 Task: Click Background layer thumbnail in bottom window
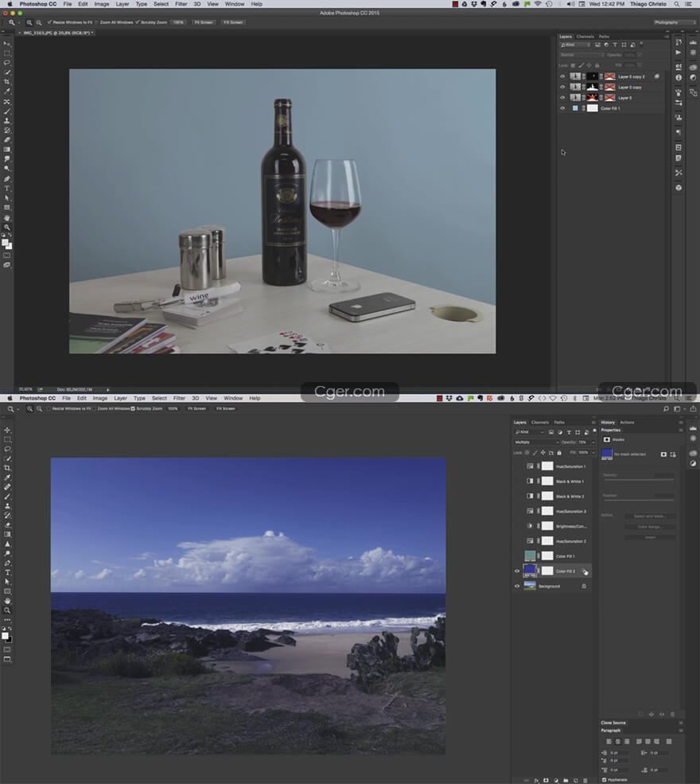(x=530, y=586)
